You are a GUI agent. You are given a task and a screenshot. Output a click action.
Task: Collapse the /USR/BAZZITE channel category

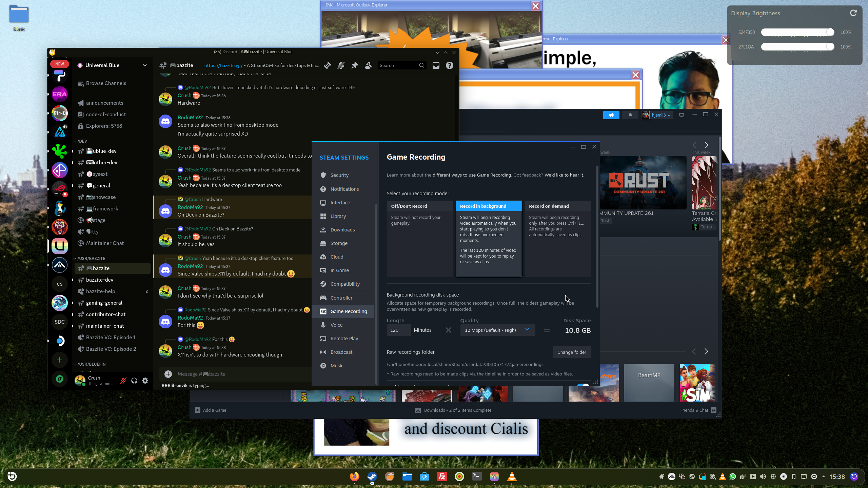coord(91,258)
